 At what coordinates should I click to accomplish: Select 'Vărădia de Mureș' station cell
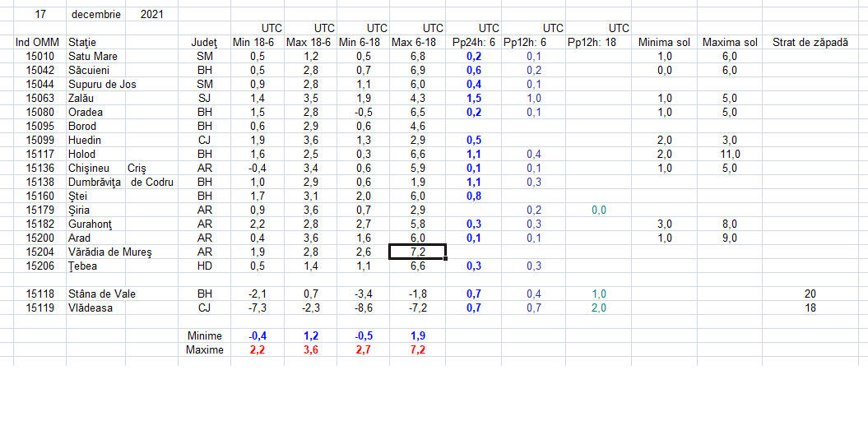[x=109, y=252]
